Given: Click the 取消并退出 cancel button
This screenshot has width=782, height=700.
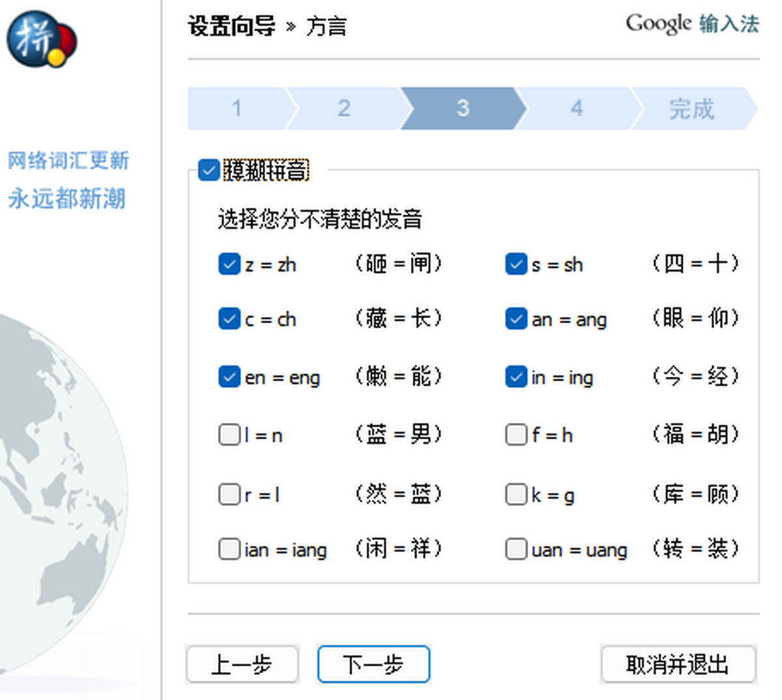Looking at the screenshot, I should pos(678,664).
